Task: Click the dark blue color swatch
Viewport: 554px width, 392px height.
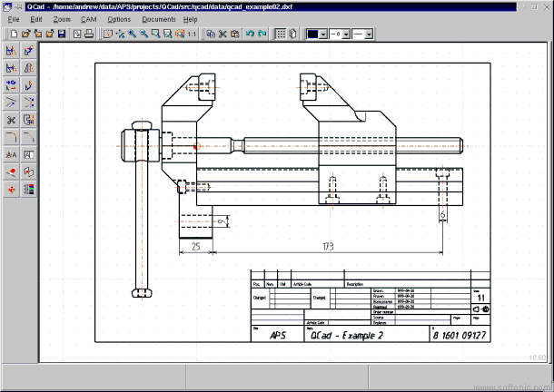Action: point(313,34)
